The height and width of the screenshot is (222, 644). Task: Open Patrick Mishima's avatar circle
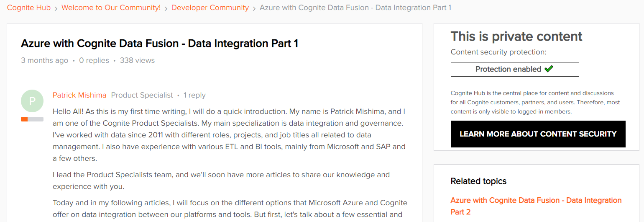(x=32, y=101)
